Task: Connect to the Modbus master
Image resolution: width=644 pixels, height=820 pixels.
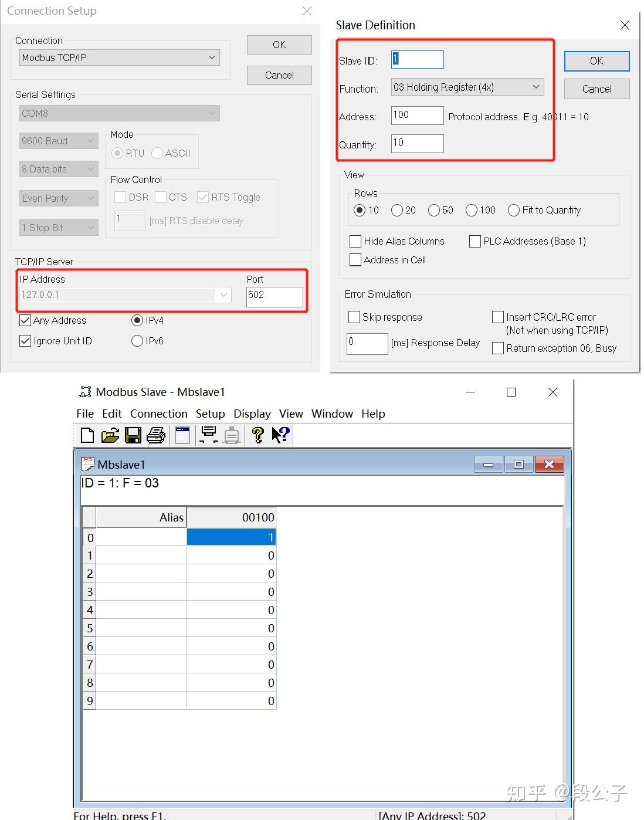Action: click(x=208, y=435)
